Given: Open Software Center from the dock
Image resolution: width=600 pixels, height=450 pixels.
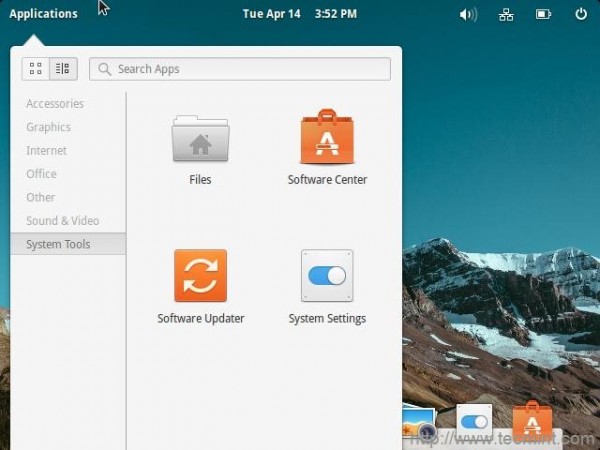Looking at the screenshot, I should pyautogui.click(x=532, y=420).
